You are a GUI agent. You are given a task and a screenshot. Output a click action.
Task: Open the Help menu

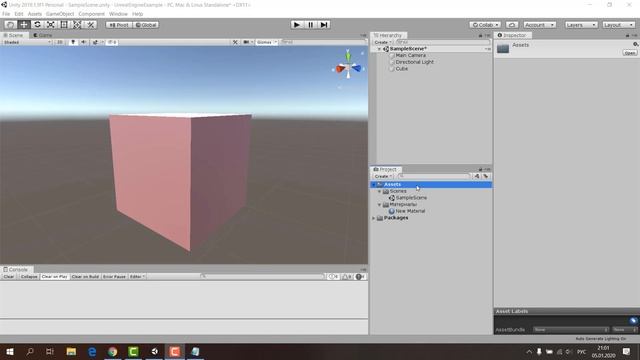[138, 14]
